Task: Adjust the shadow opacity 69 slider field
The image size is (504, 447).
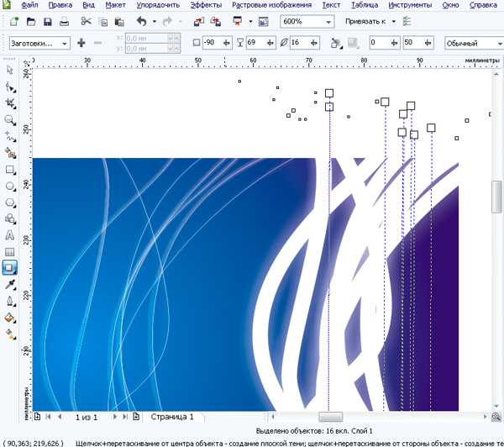Action: [x=260, y=43]
